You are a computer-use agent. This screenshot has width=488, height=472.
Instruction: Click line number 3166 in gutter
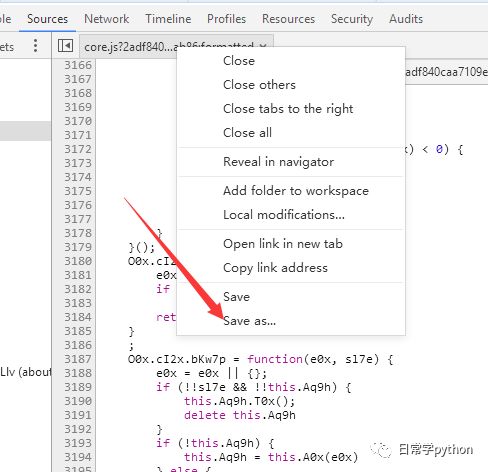pos(78,65)
